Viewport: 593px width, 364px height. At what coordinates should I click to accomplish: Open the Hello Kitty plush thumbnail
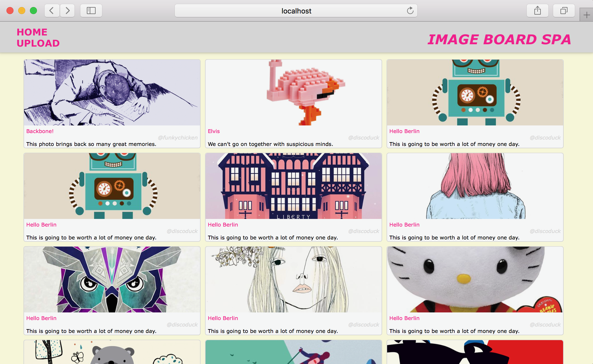(475, 280)
